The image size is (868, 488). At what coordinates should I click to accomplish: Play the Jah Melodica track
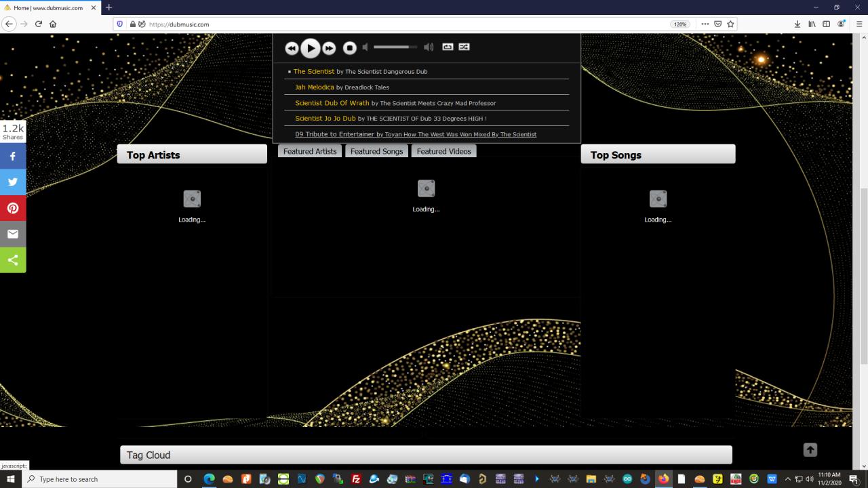(314, 87)
